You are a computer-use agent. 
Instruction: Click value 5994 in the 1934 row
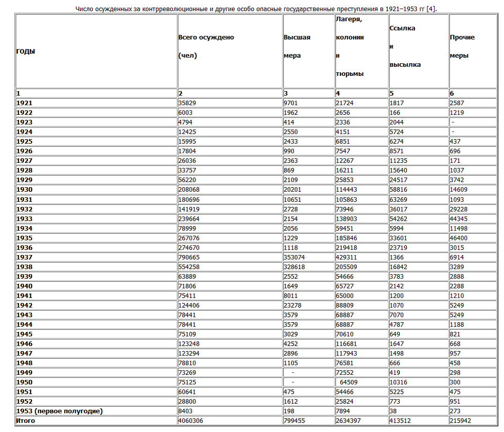click(419, 229)
